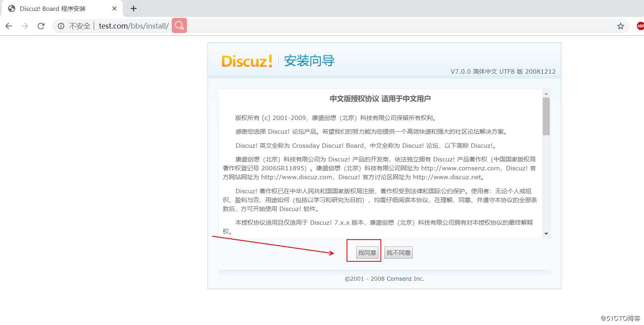Click the browser forward arrow
Viewport: 644px width, 325px height.
25,26
